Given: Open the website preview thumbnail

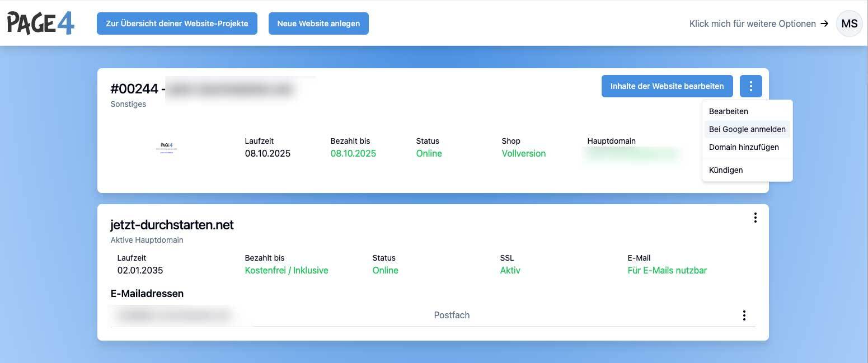Looking at the screenshot, I should pyautogui.click(x=170, y=148).
